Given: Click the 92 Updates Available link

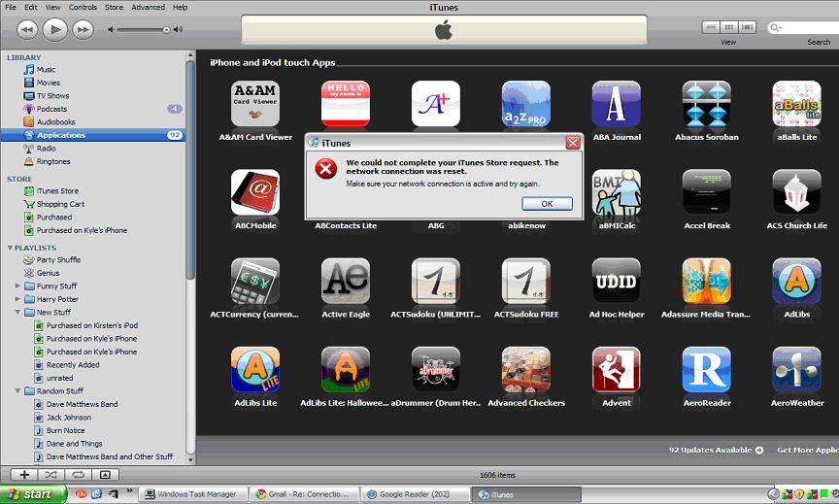Looking at the screenshot, I should tap(716, 450).
